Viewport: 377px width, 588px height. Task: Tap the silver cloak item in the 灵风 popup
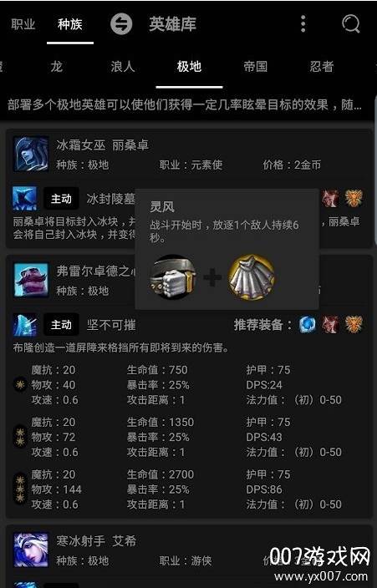coord(252,277)
